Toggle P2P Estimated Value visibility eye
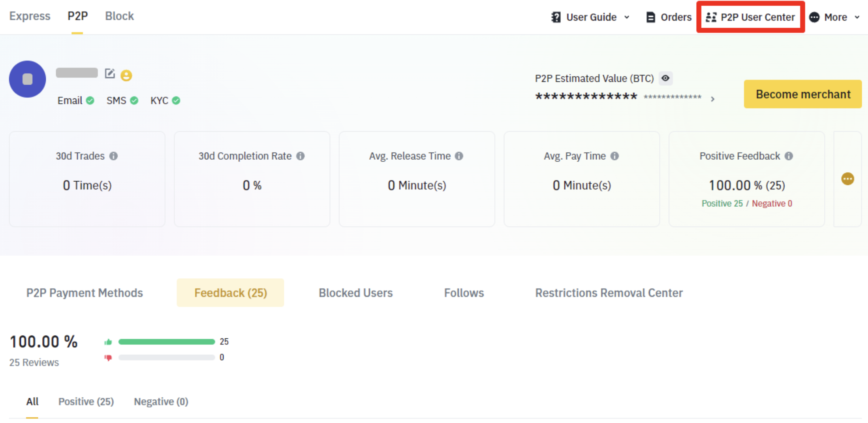Viewport: 868px width, 423px height. click(665, 78)
